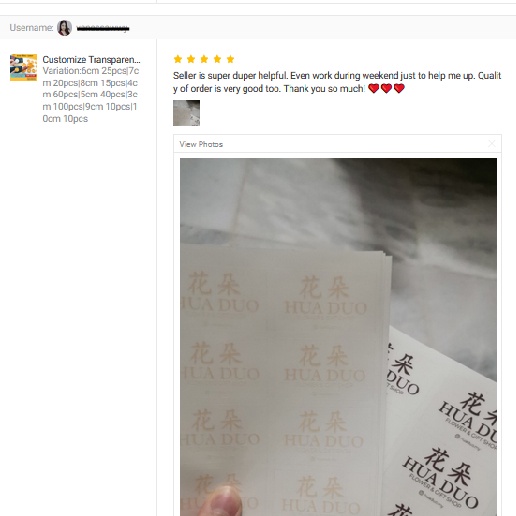Click the fourth rating star
The height and width of the screenshot is (516, 516).
coord(217,59)
